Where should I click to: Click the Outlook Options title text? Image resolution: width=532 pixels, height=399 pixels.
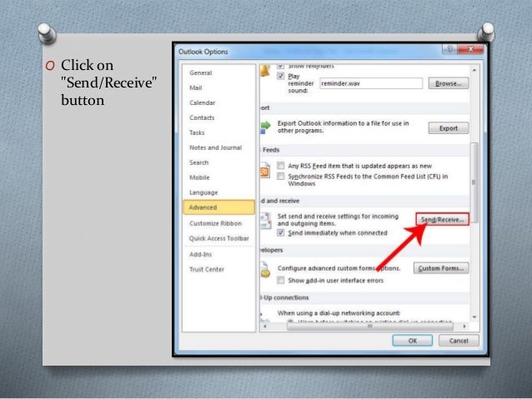203,52
